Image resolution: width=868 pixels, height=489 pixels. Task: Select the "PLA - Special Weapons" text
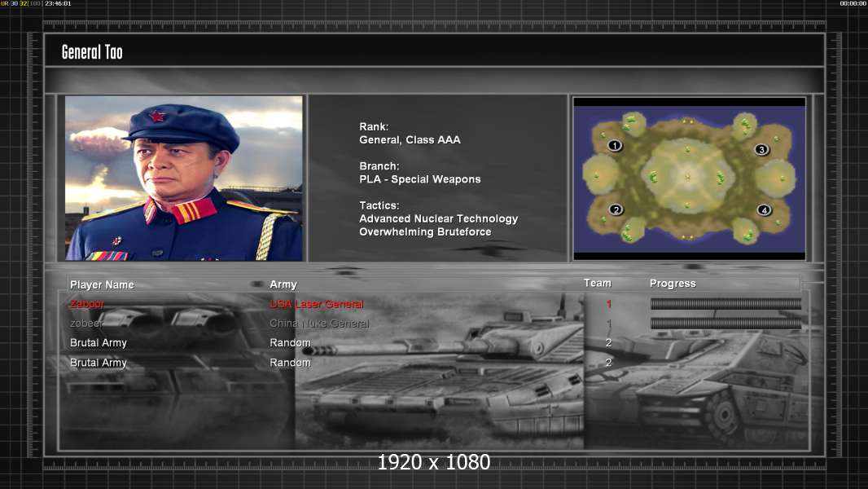pos(419,179)
